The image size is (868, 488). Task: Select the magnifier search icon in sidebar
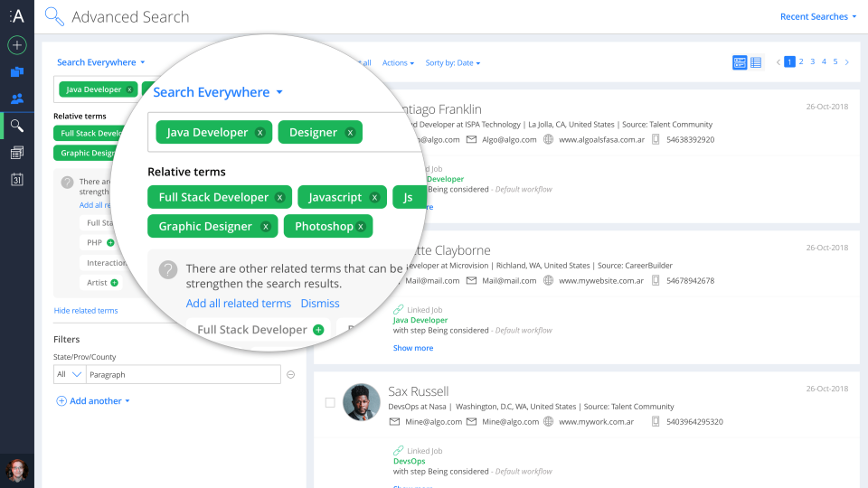[x=17, y=126]
